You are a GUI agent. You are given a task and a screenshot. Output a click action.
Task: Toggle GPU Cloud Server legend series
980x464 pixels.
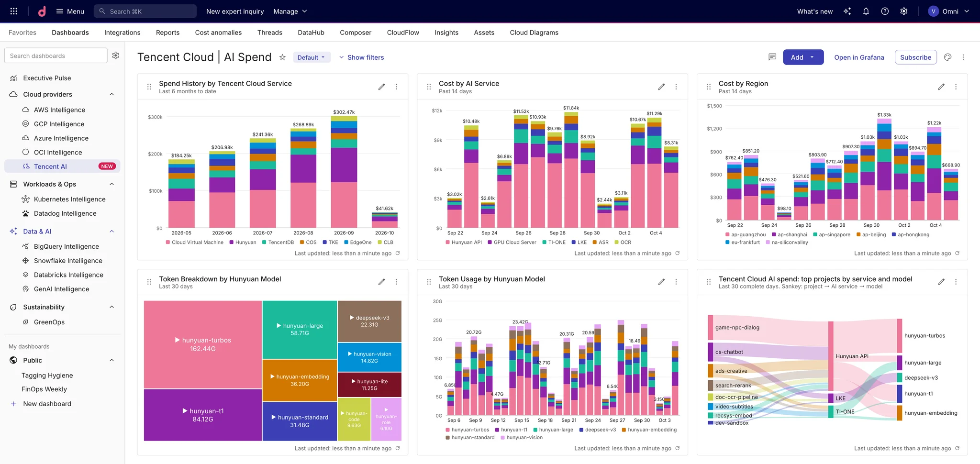512,243
